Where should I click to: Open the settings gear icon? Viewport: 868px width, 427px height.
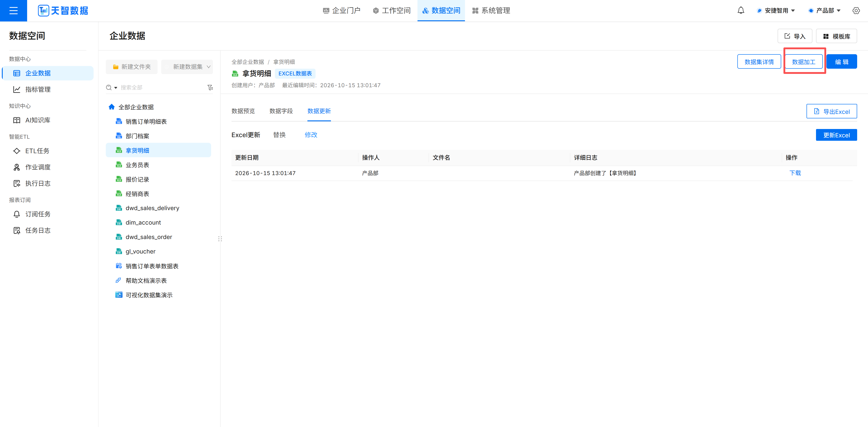(856, 10)
